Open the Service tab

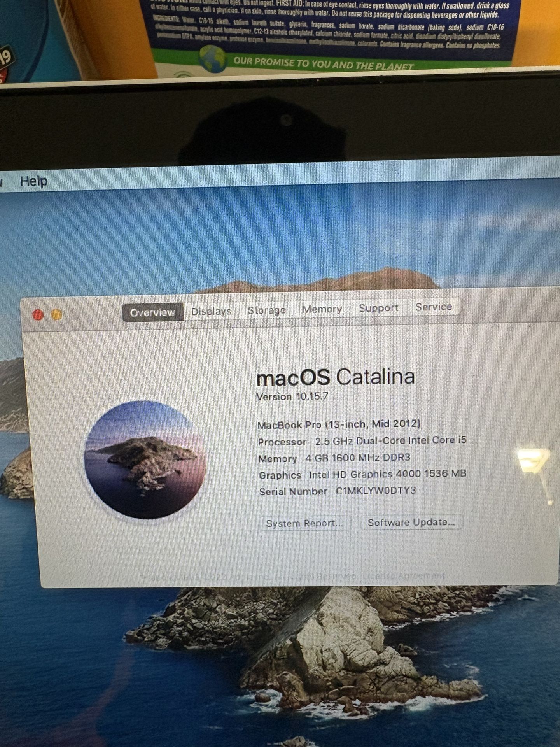coord(434,307)
